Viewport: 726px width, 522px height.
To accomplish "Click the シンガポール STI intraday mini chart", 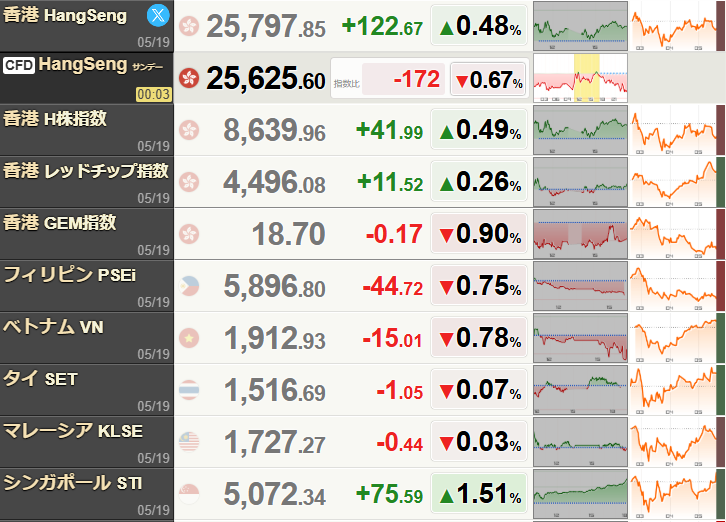I will [580, 494].
